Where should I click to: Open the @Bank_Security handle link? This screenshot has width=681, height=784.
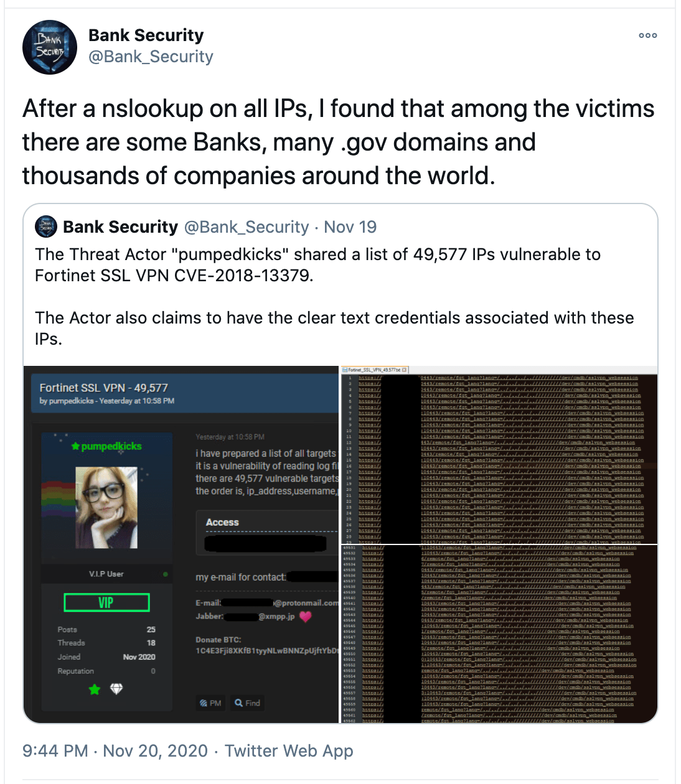point(151,57)
